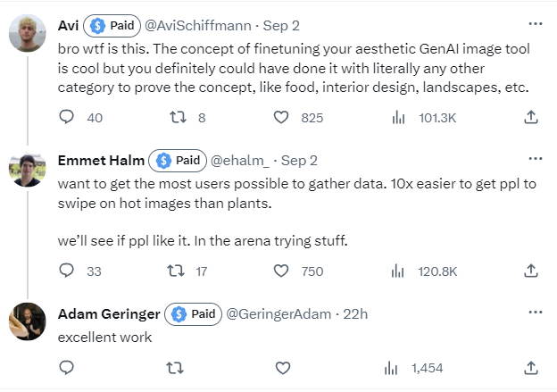Viewport: 557px width, 392px height.
Task: View analytics on Avi's 101.3K views tweet
Action: click(399, 117)
